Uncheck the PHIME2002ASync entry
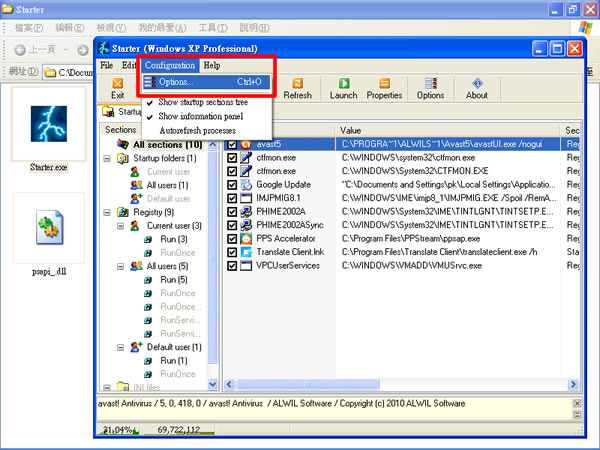 point(232,225)
